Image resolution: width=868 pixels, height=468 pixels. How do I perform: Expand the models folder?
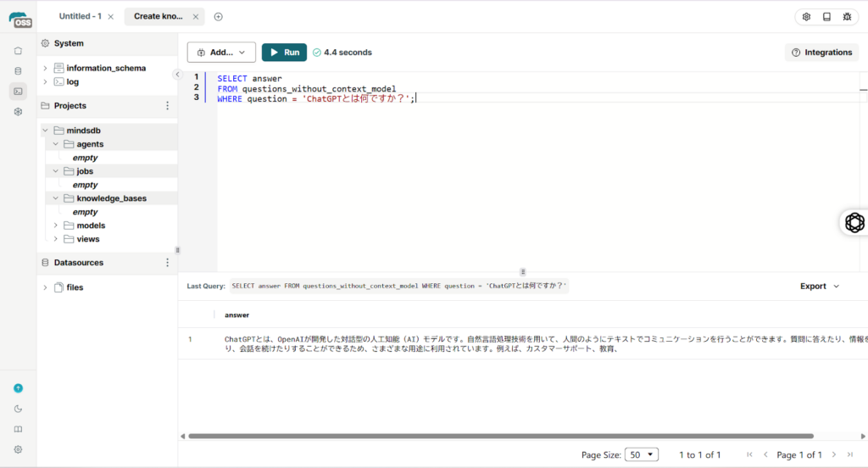pos(56,226)
